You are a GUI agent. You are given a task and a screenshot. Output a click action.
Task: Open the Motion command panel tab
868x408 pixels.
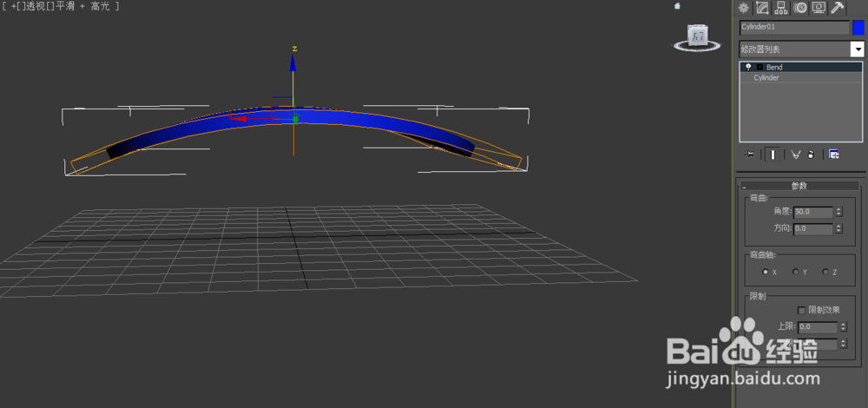click(x=799, y=8)
